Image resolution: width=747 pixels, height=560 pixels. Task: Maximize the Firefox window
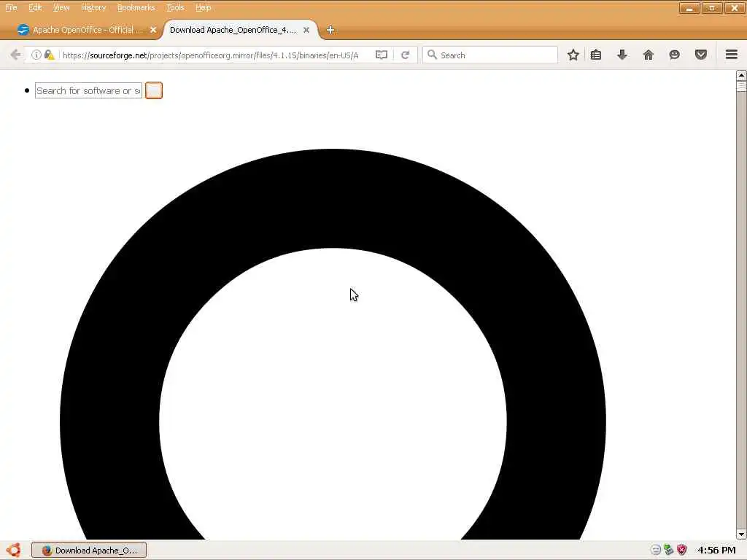pos(712,8)
